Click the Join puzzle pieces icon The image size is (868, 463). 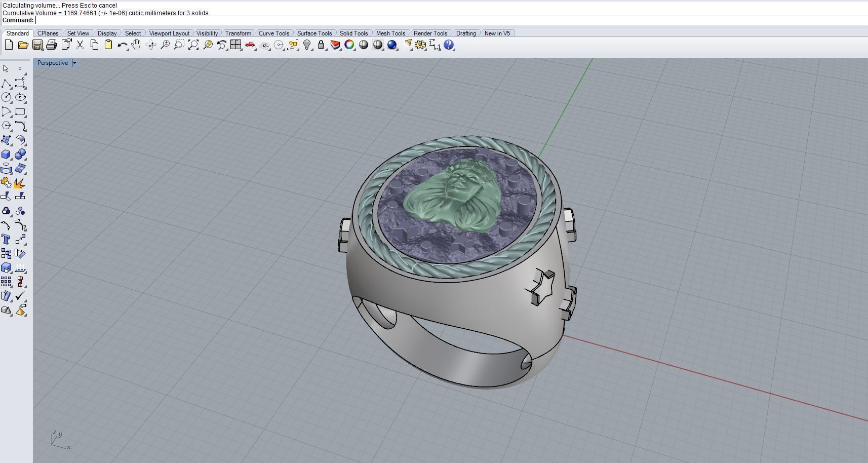point(6,182)
